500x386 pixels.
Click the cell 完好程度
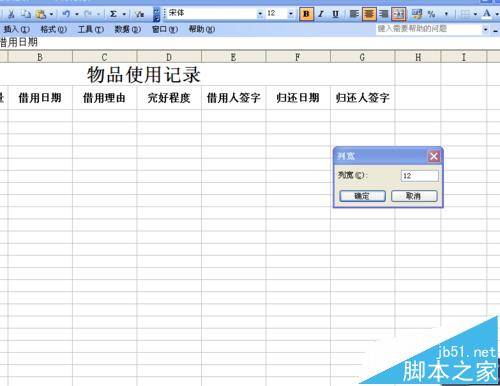click(169, 98)
